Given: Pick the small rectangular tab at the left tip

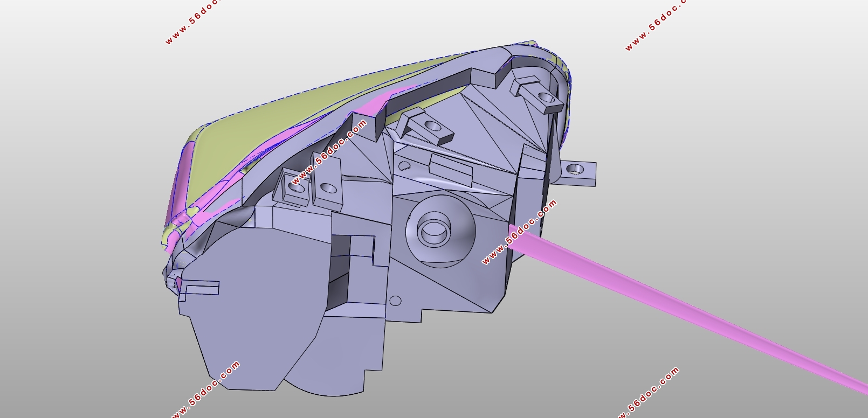Looking at the screenshot, I should [199, 288].
